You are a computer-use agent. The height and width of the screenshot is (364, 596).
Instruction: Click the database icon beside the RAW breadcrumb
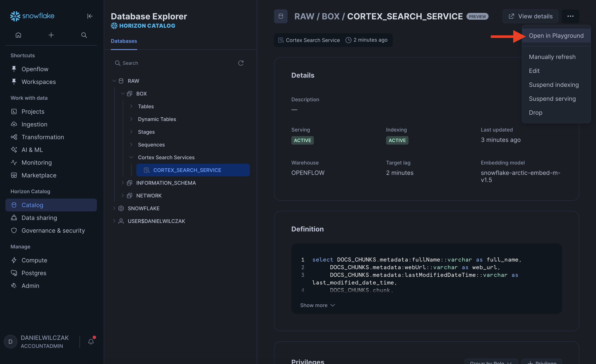point(281,16)
